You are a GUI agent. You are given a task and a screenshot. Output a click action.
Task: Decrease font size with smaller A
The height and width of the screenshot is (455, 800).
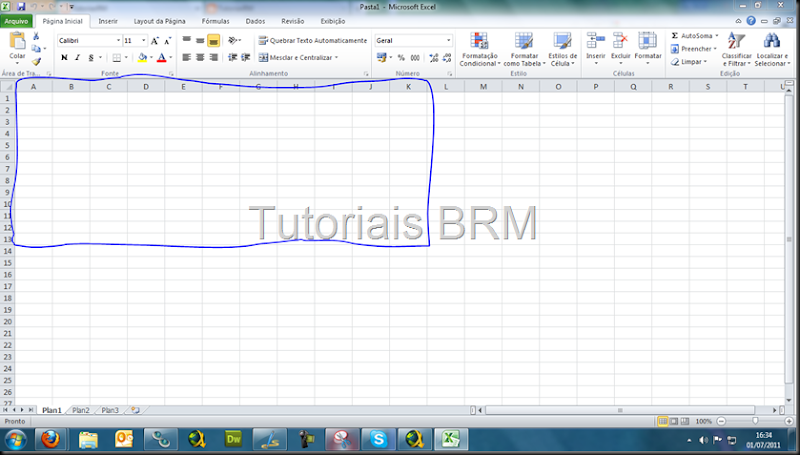pos(167,40)
